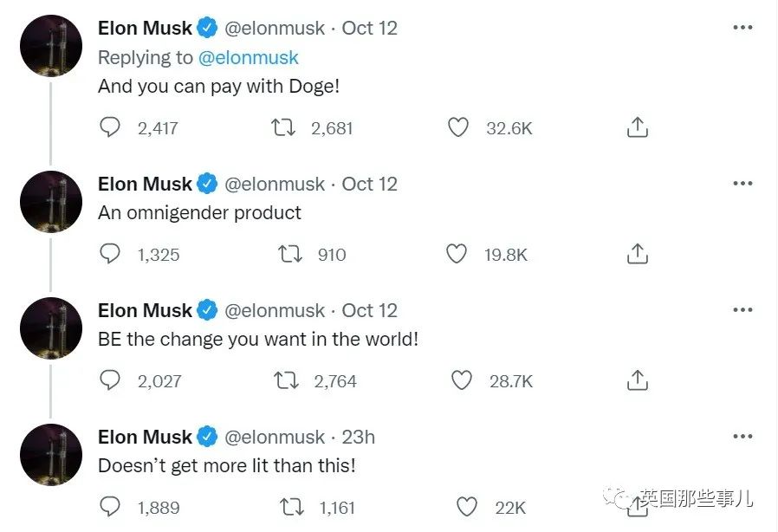Open more options on 'BE the change' tweet
This screenshot has height=532, width=778.
tap(742, 310)
